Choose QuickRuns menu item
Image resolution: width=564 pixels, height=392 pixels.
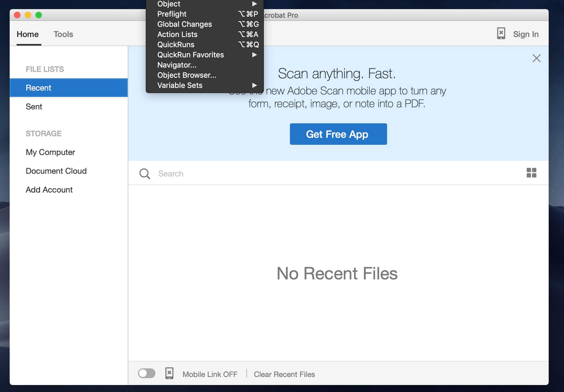(205, 45)
